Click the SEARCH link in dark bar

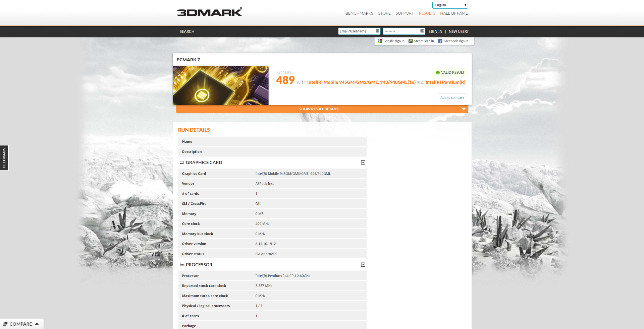coord(187,31)
